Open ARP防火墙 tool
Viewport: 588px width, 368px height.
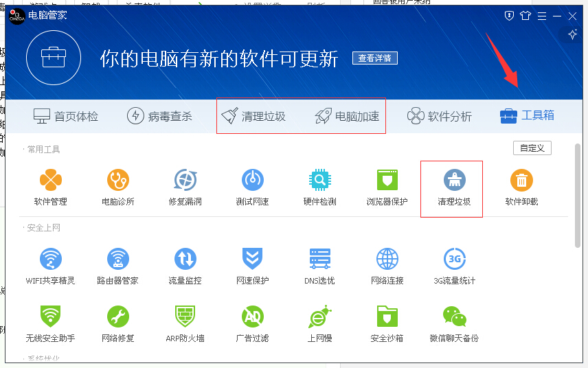(x=185, y=324)
